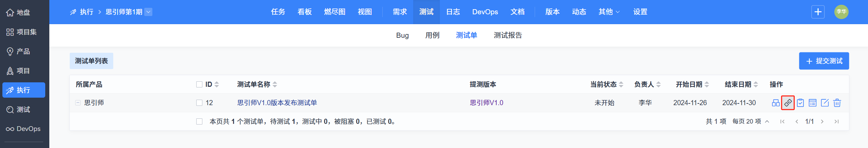This screenshot has width=868, height=148.
Task: Click the trash delete icon for 思引师V1.0版本发布测试单
Action: [x=837, y=103]
